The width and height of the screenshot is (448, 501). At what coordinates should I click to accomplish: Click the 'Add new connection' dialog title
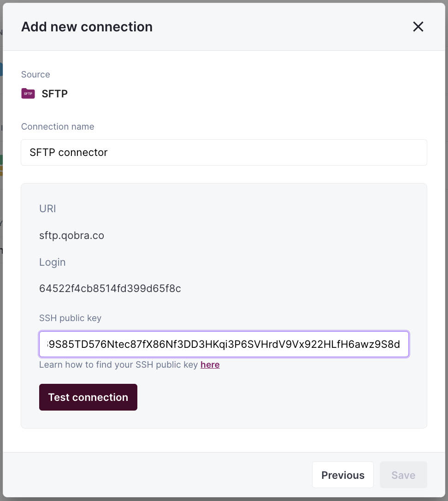87,27
